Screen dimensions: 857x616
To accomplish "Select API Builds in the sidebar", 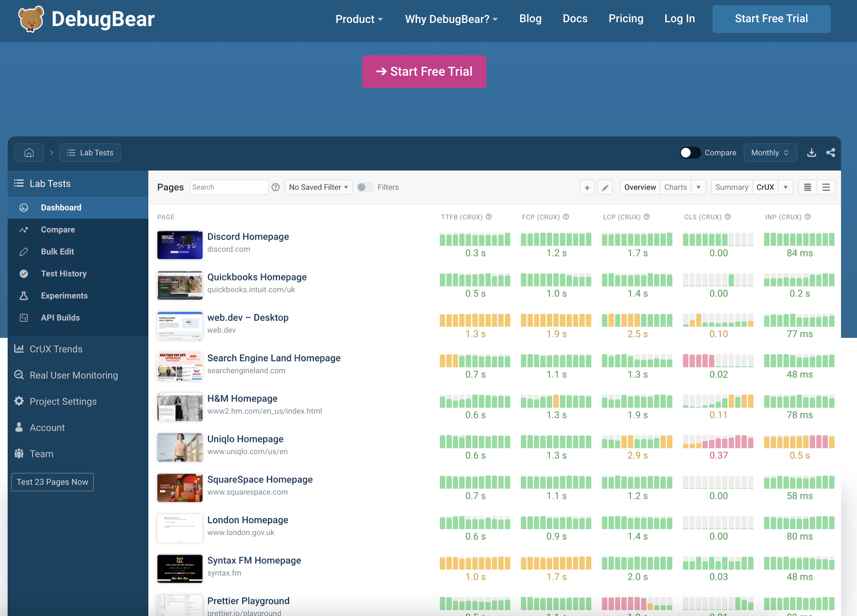I will click(60, 317).
